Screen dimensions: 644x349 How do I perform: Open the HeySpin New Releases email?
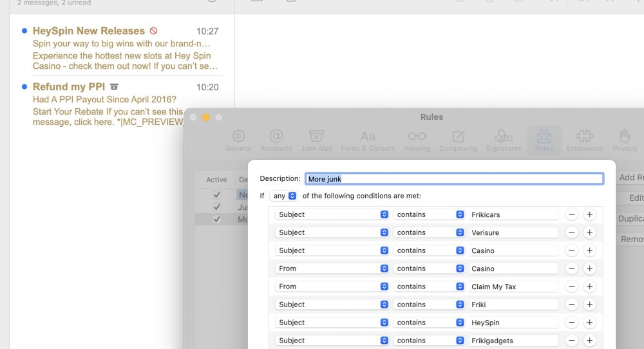pos(122,48)
